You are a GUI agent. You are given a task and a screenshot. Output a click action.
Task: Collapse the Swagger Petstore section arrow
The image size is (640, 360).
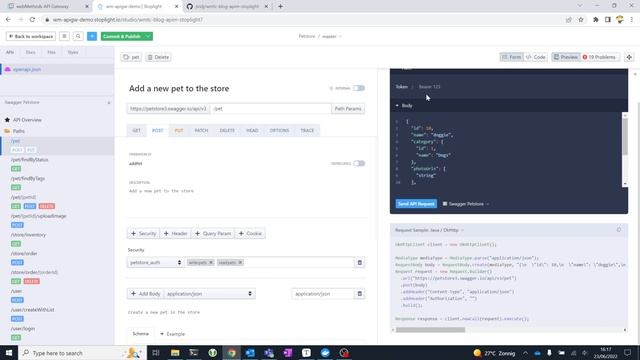109,103
